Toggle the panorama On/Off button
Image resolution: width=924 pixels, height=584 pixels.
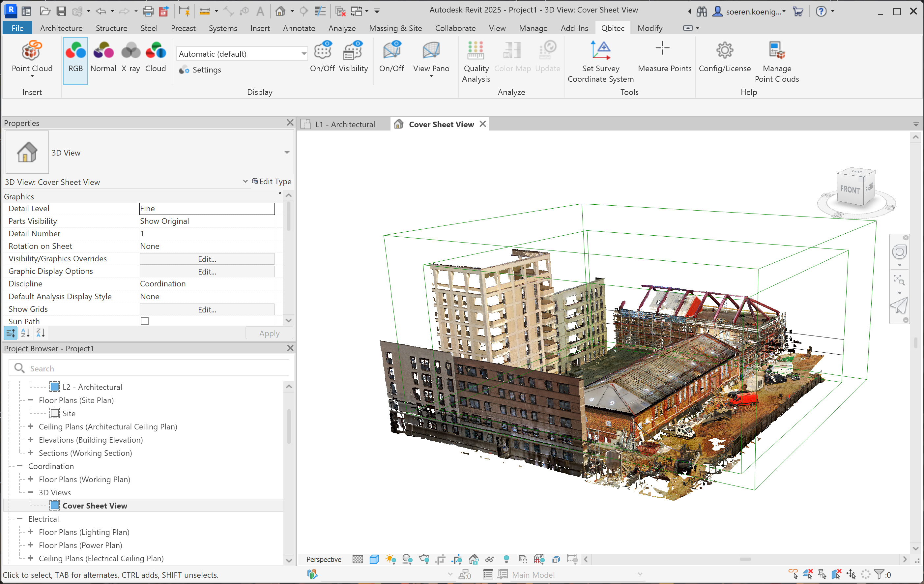click(391, 51)
